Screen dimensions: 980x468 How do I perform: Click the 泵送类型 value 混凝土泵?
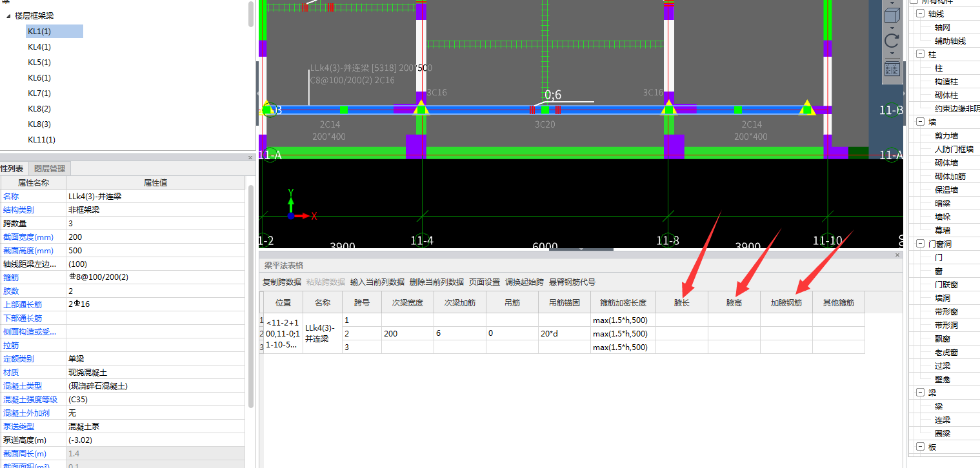(155, 426)
